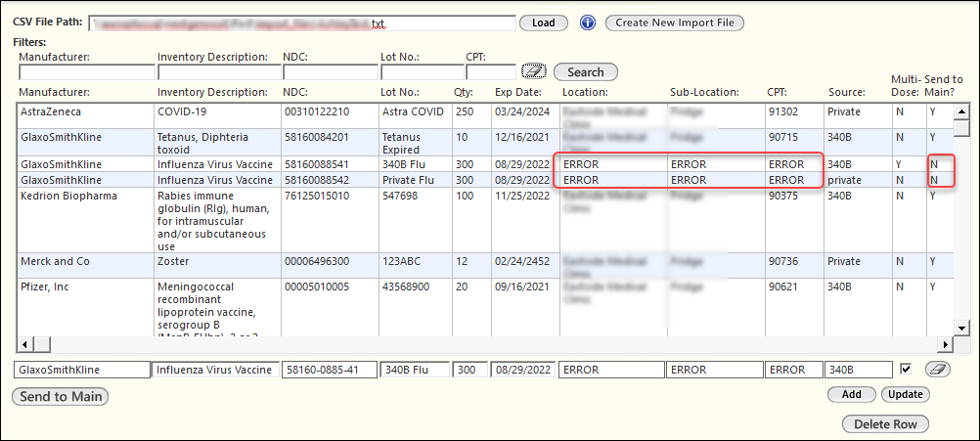This screenshot has width=980, height=441.
Task: Click the horizontal scrollbar left arrow
Action: 25,344
